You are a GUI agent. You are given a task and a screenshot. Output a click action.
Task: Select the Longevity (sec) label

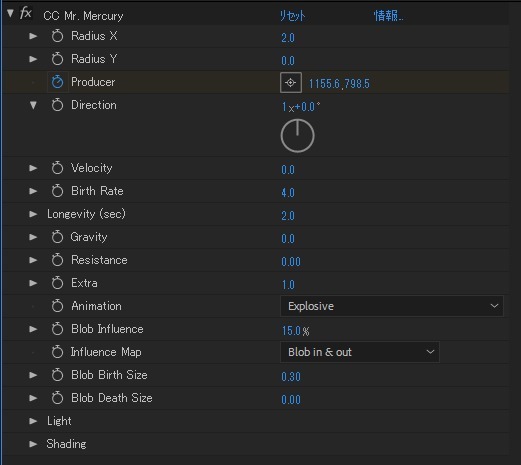point(86,214)
